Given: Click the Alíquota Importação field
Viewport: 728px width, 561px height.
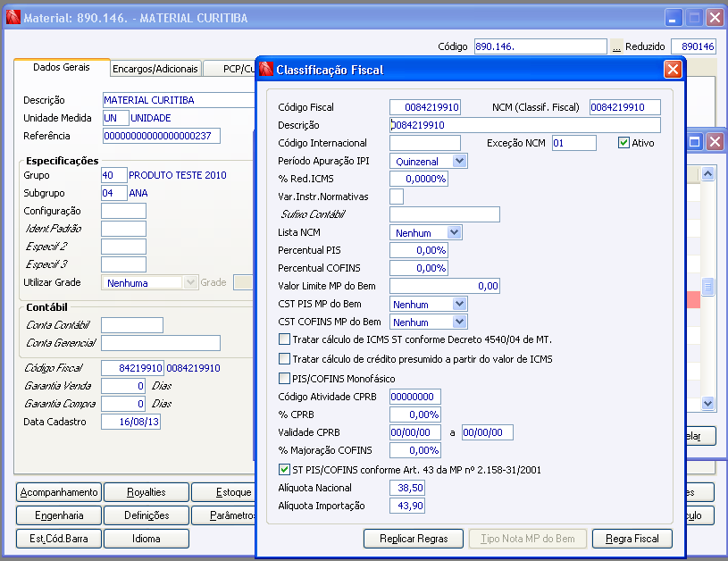Looking at the screenshot, I should tap(407, 506).
